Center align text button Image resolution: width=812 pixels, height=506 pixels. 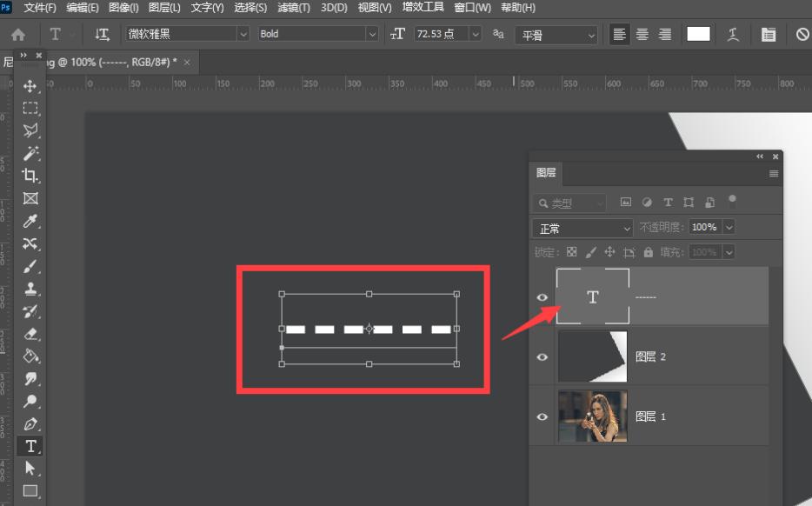[x=642, y=35]
